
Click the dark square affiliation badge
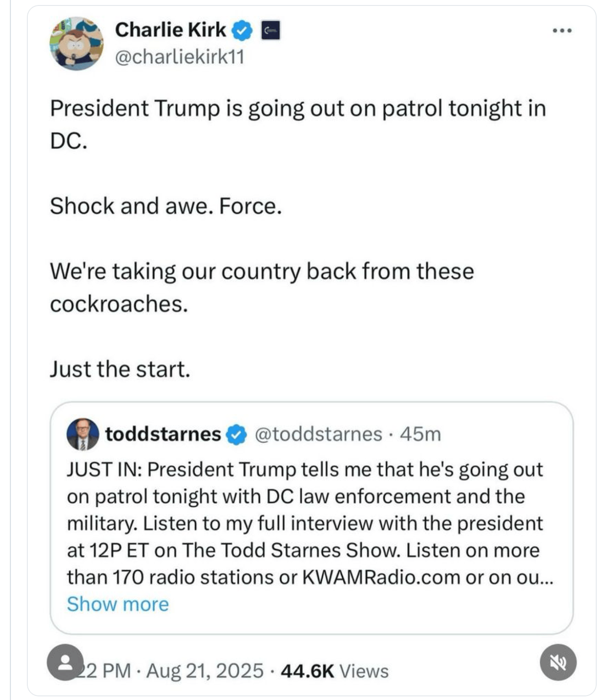pyautogui.click(x=271, y=31)
